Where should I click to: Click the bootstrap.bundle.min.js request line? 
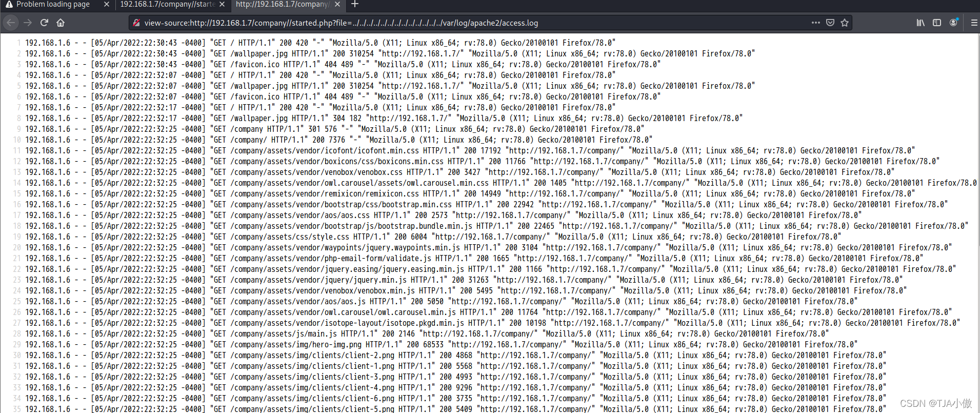click(497, 226)
